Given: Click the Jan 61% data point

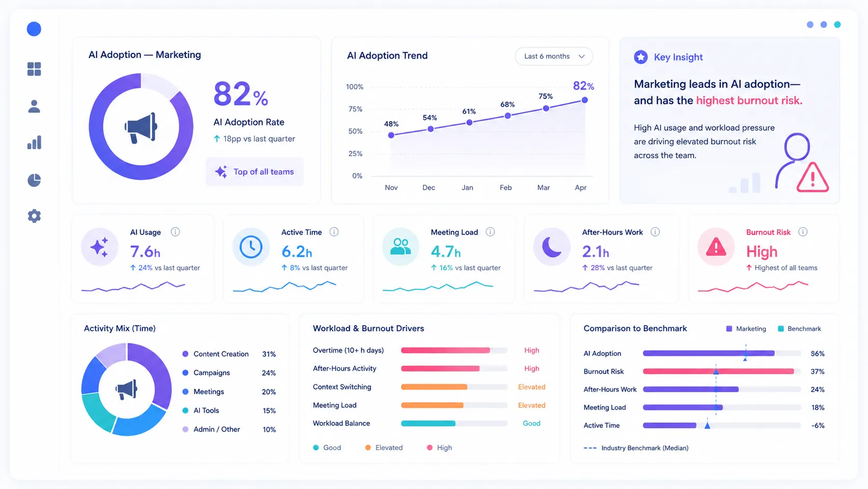Looking at the screenshot, I should pos(469,123).
